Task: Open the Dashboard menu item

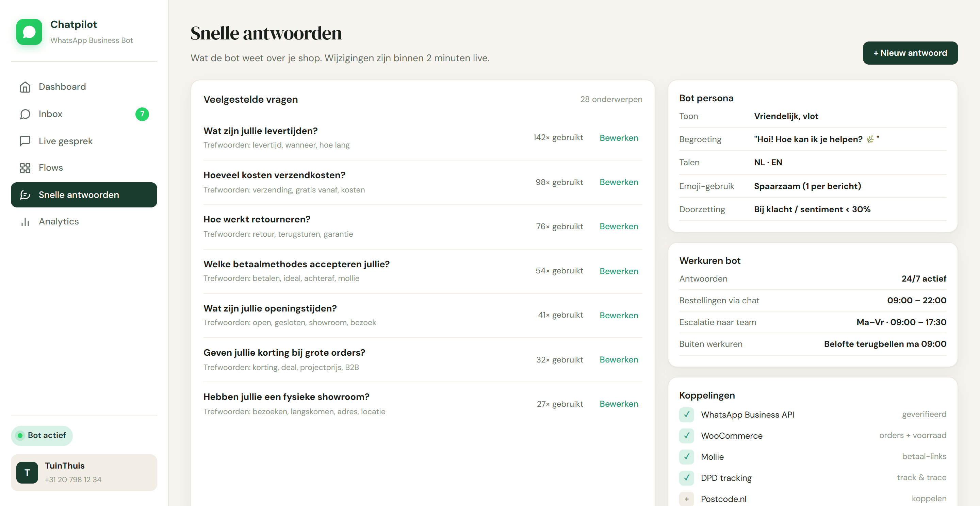Action: (84, 87)
